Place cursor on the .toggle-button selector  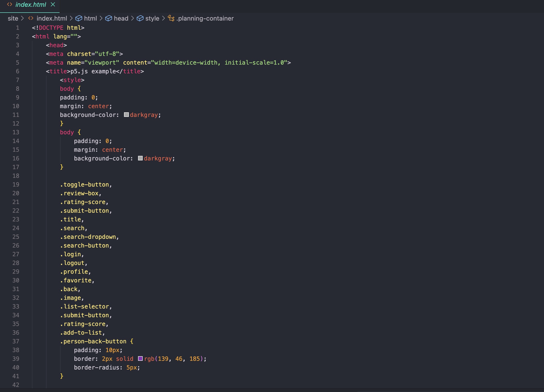tap(86, 184)
